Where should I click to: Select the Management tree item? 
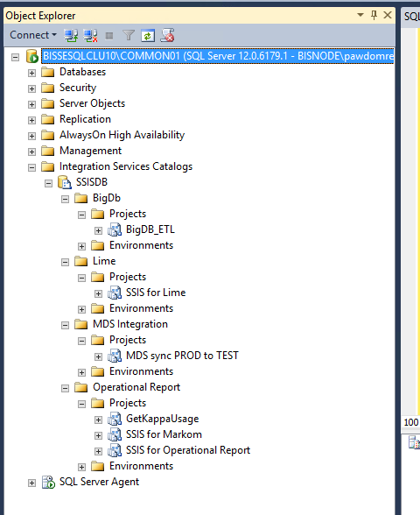pos(91,151)
